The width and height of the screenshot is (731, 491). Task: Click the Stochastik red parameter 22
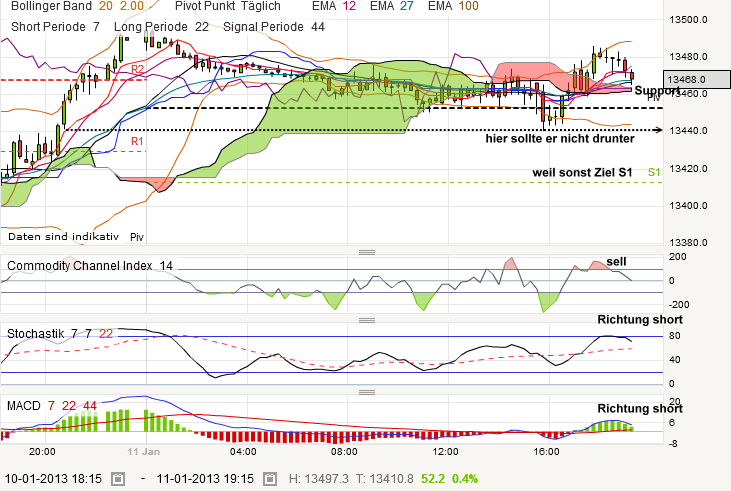click(106, 334)
